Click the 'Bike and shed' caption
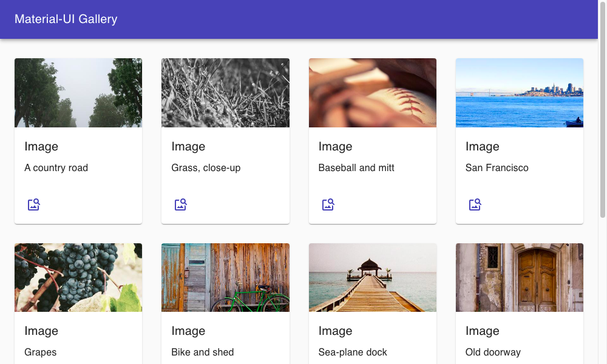The width and height of the screenshot is (607, 364). pyautogui.click(x=203, y=352)
